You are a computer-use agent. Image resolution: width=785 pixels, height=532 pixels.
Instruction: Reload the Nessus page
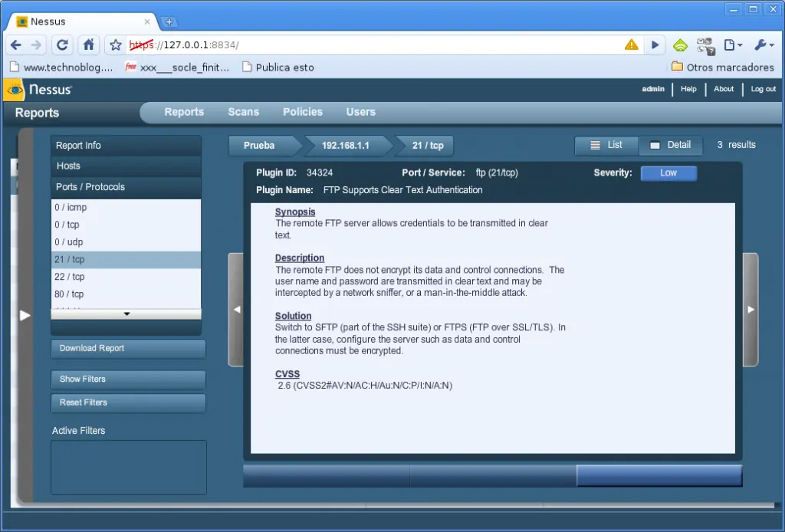(62, 45)
